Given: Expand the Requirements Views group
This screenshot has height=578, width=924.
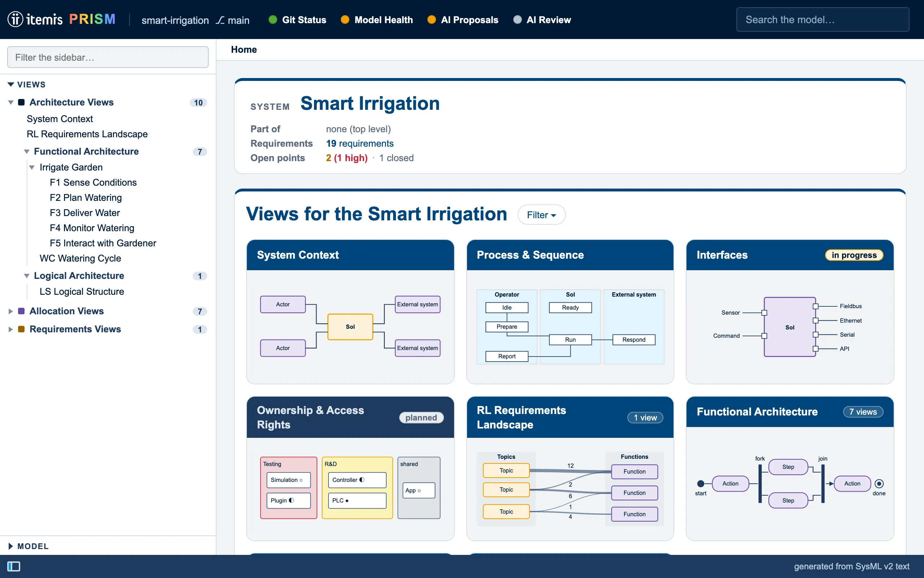Looking at the screenshot, I should click(x=11, y=329).
